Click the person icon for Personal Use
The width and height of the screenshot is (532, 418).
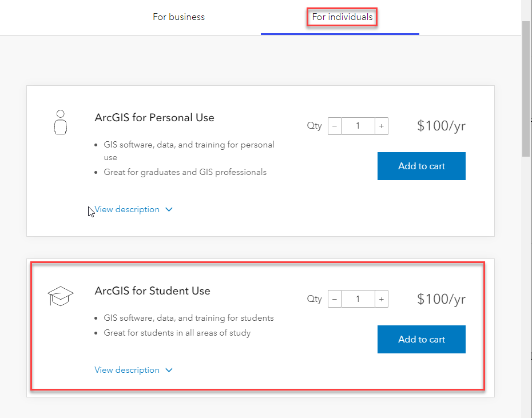60,122
